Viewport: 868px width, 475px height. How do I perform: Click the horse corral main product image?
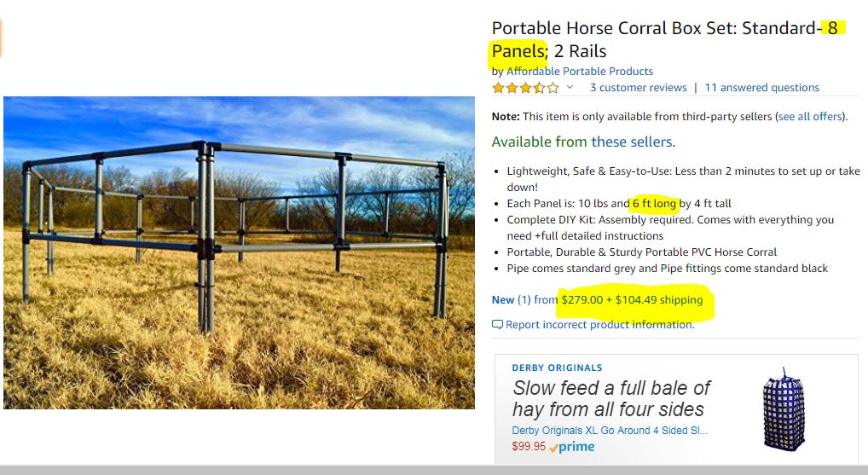[239, 252]
